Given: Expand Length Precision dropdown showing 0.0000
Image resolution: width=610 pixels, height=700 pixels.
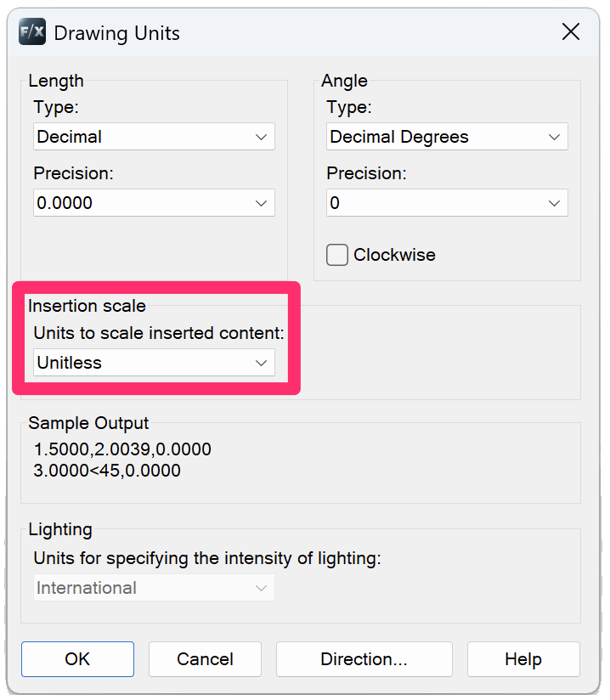Looking at the screenshot, I should 154,203.
